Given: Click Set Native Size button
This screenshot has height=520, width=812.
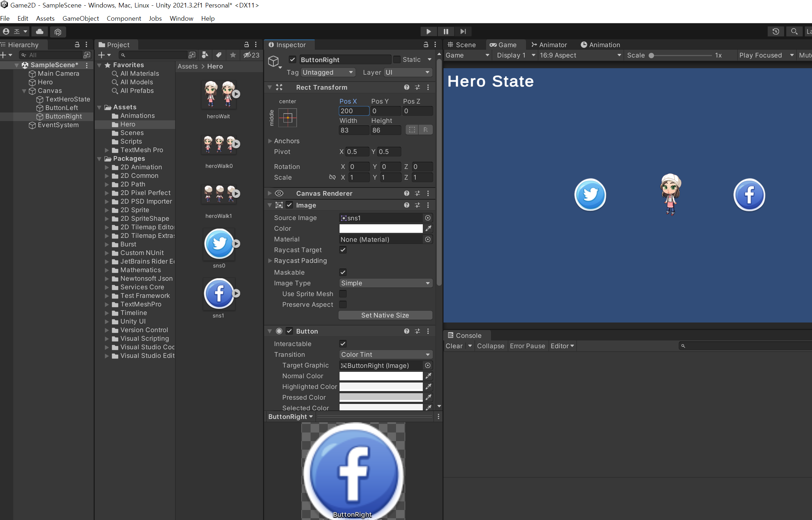Looking at the screenshot, I should (385, 315).
